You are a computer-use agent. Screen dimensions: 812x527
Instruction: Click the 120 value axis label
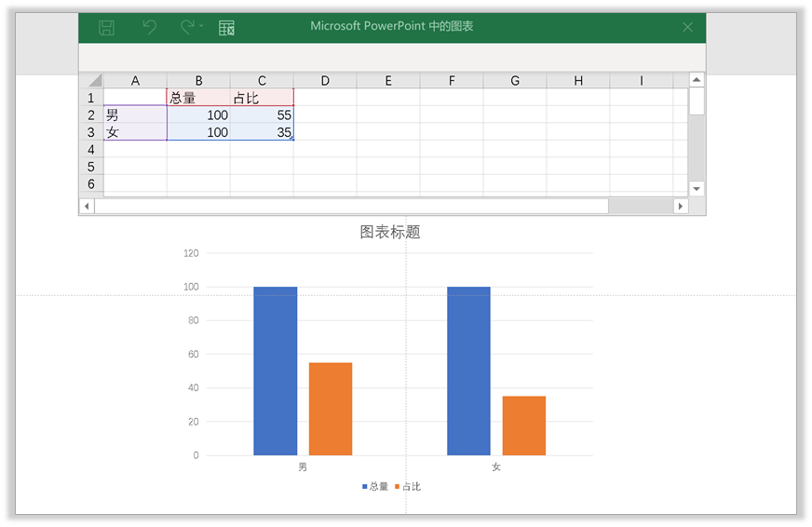191,253
